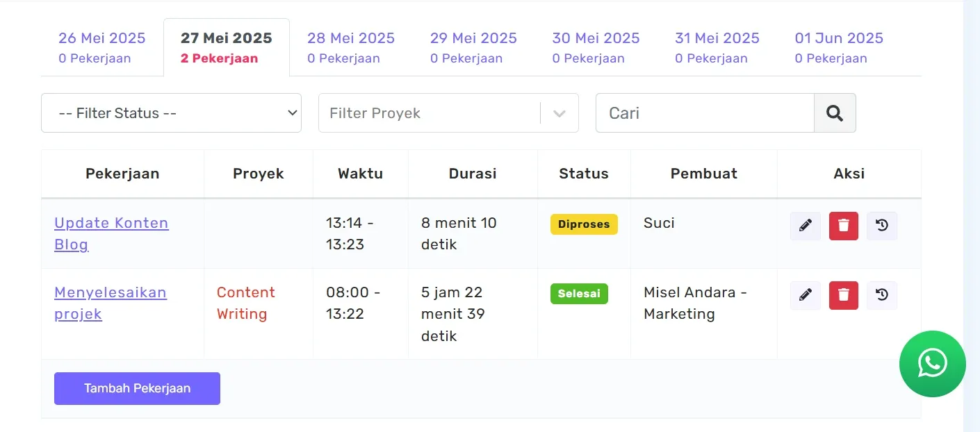Click the Waktu column header
The width and height of the screenshot is (980, 432).
point(361,174)
